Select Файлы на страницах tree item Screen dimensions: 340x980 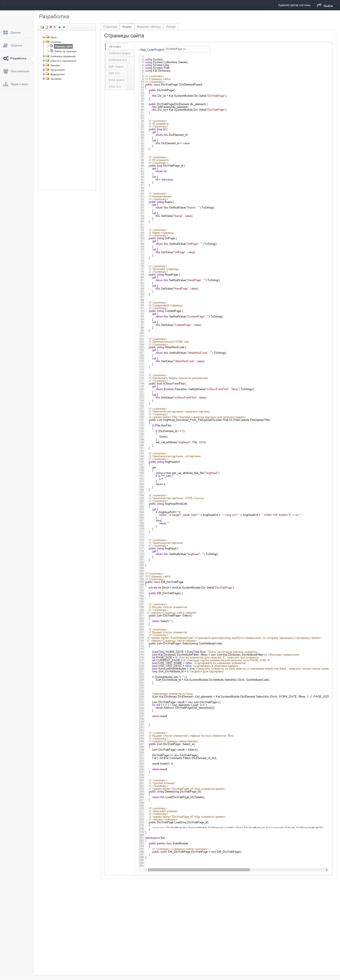[x=66, y=51]
